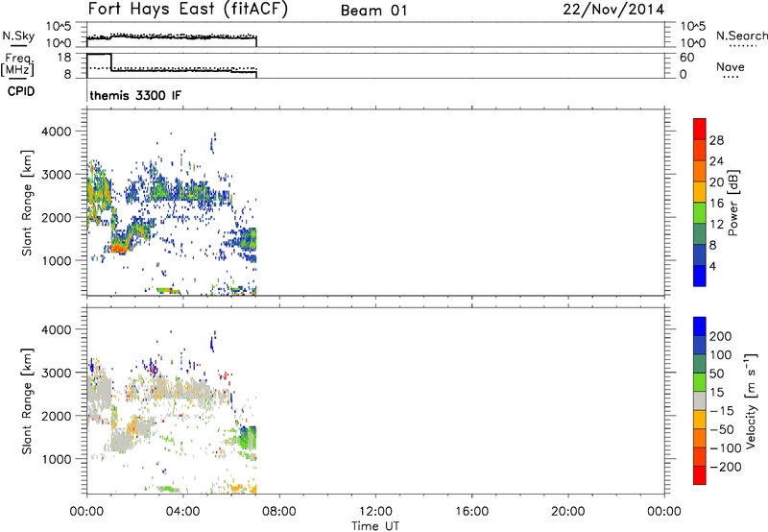Viewport: 768px width, 532px height.
Task: Click the '3000' tick in Velocity panel
Action: click(x=57, y=373)
